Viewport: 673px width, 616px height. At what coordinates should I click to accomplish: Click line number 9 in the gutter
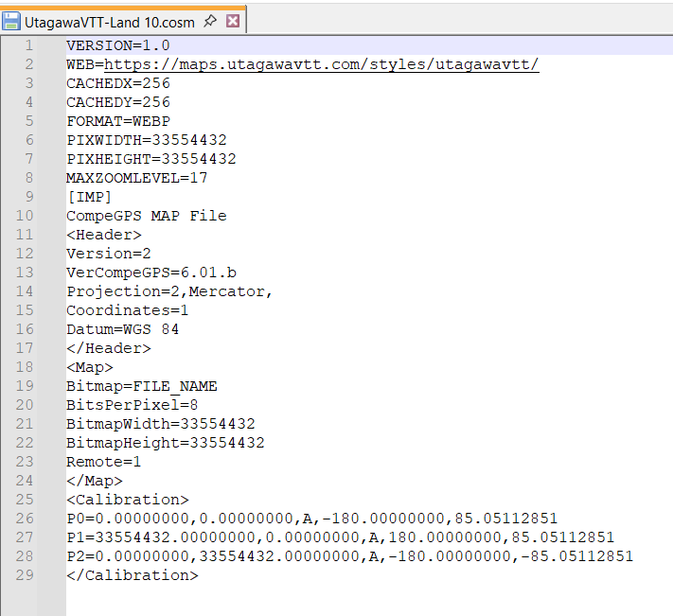(x=29, y=197)
